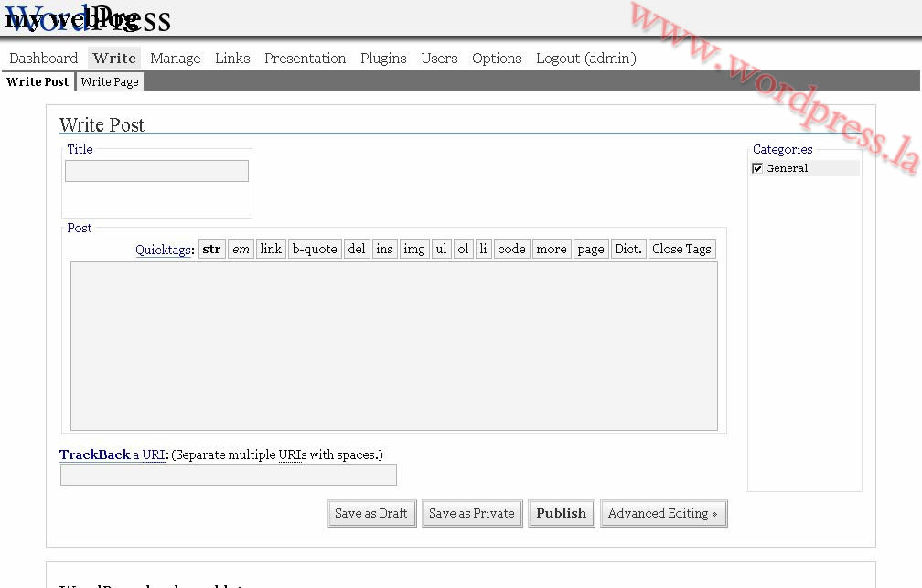Click the TrackBack URI input field

(x=228, y=475)
